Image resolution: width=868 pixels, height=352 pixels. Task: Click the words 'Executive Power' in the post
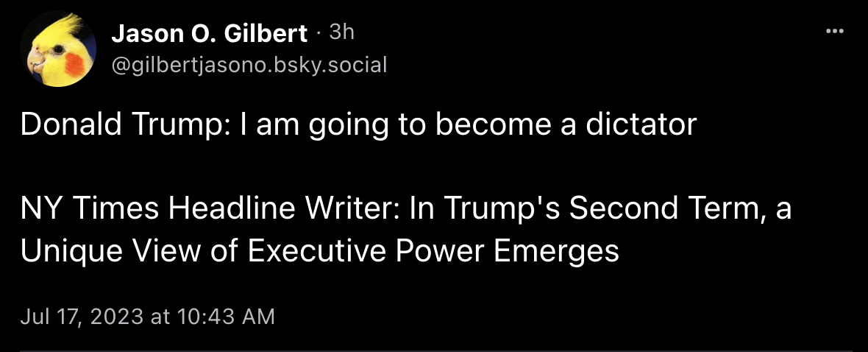pos(366,251)
